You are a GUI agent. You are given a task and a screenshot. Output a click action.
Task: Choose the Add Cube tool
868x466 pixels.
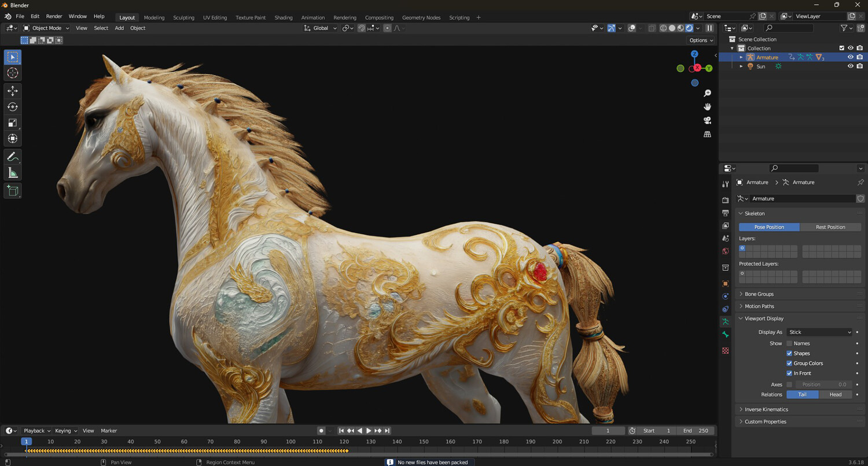point(12,191)
